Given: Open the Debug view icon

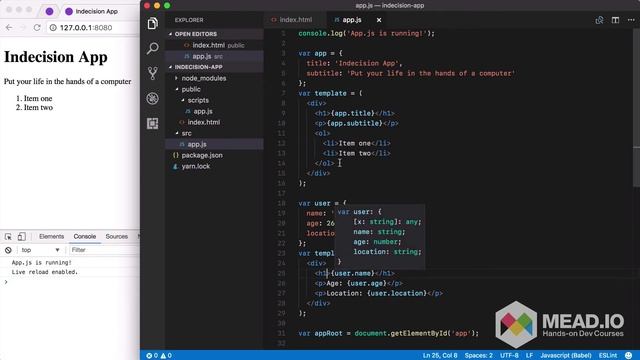Looking at the screenshot, I should pos(152,98).
